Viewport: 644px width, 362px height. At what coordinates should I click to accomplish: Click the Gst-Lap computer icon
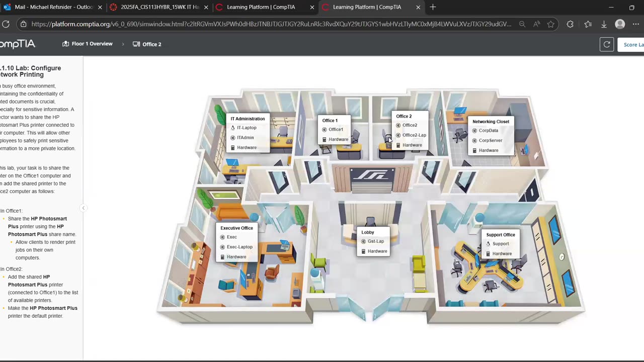(x=364, y=241)
